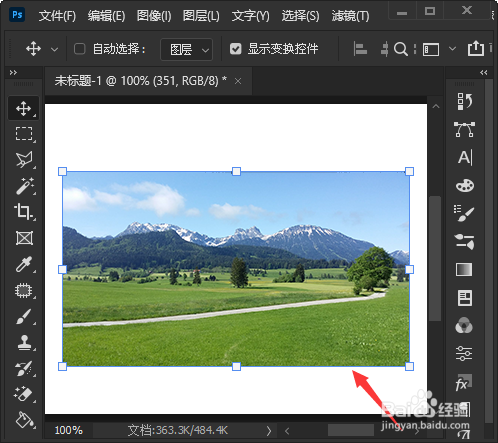Click the 100% zoom level field
The height and width of the screenshot is (443, 498).
[x=69, y=430]
